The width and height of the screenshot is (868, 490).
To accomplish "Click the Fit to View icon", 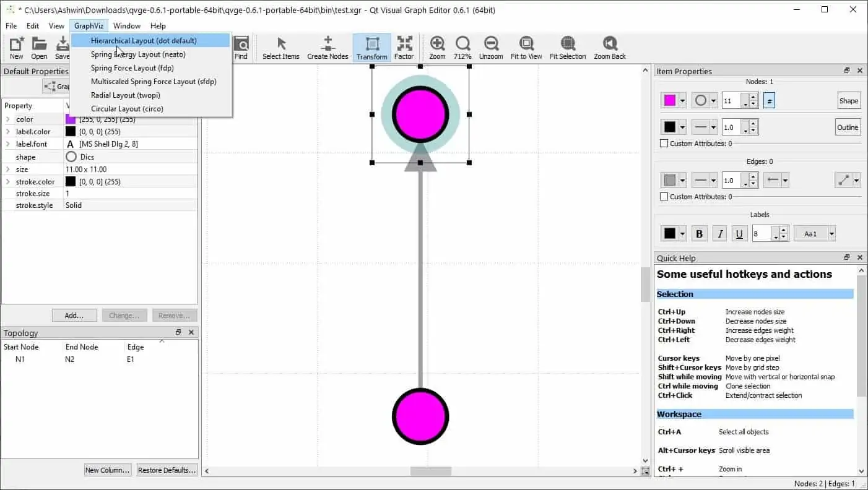I will (x=526, y=48).
